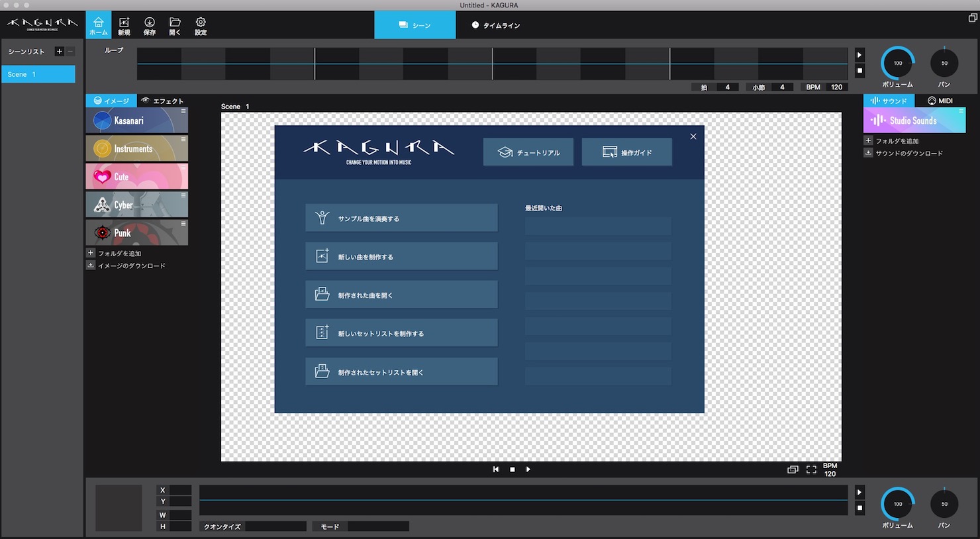
Task: Open the 設定 settings gear
Action: pos(201,26)
